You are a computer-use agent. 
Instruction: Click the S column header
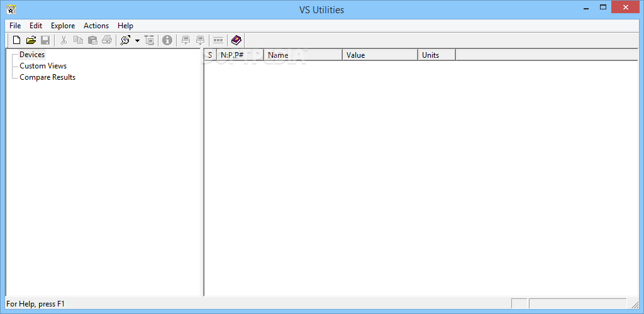click(x=210, y=55)
